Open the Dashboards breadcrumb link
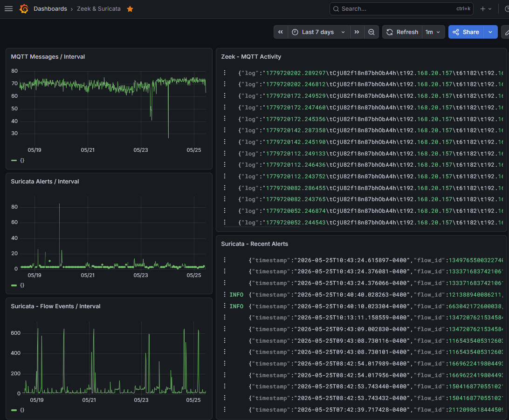The height and width of the screenshot is (420, 509). [50, 9]
